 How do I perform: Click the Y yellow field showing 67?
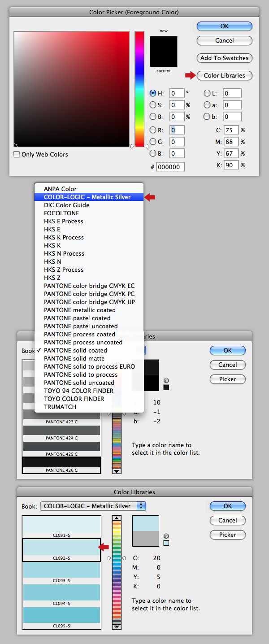pyautogui.click(x=231, y=153)
